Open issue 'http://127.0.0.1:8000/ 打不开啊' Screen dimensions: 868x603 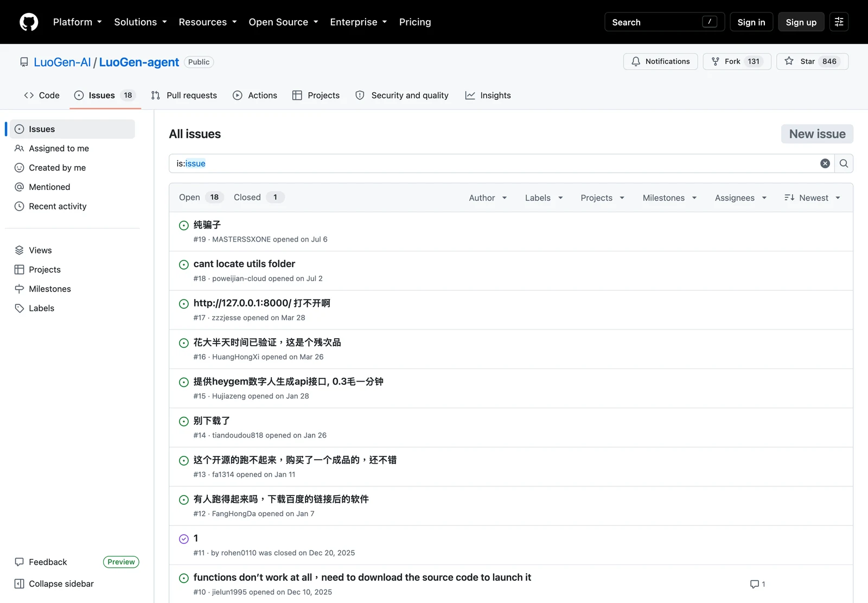[261, 303]
